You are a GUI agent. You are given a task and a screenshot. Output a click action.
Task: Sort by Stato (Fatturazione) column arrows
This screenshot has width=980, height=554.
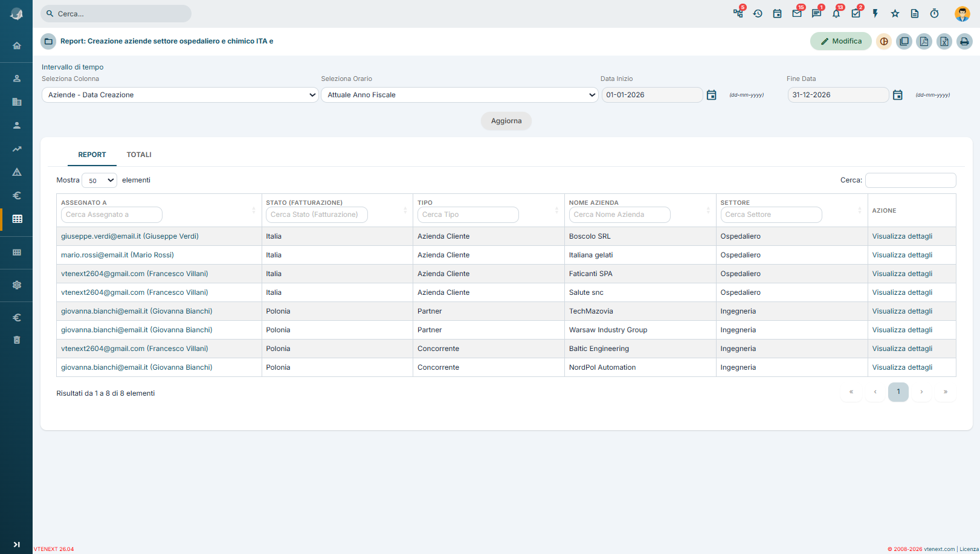pos(405,210)
